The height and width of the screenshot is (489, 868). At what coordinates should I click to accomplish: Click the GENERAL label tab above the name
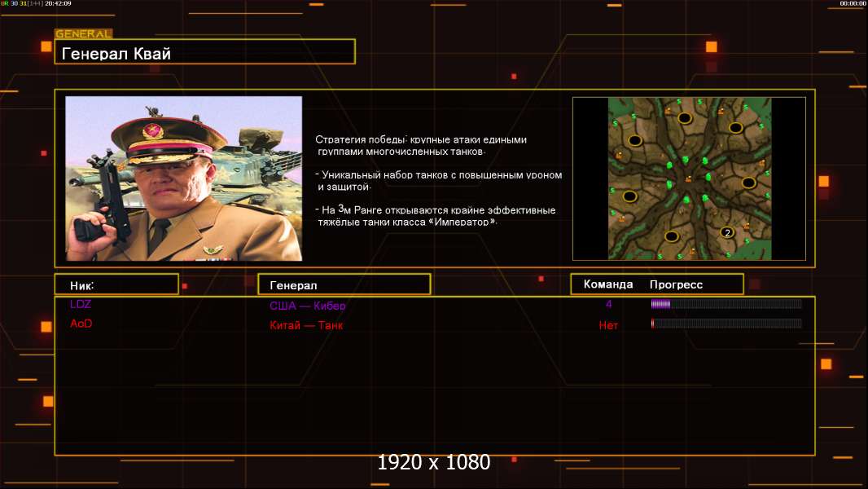pos(83,34)
